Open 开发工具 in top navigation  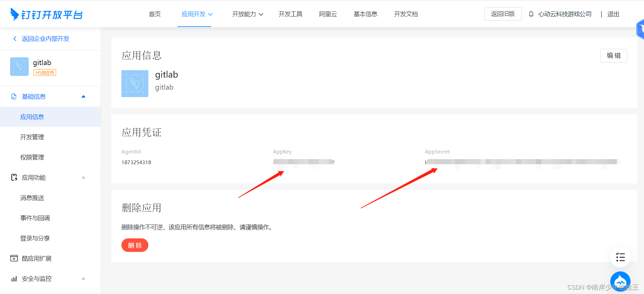pos(290,14)
